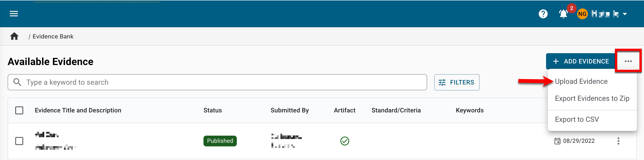Click the Evidence Bank breadcrumb link
644x160 pixels.
tap(53, 36)
